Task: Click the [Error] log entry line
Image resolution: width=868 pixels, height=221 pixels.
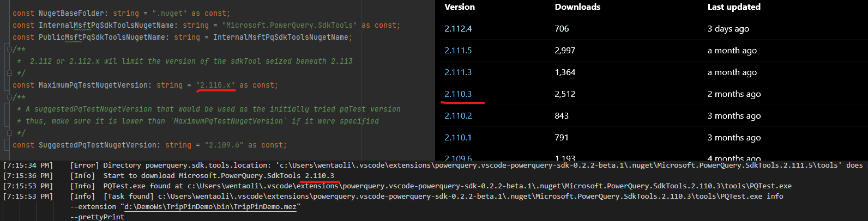Action: pos(433,165)
